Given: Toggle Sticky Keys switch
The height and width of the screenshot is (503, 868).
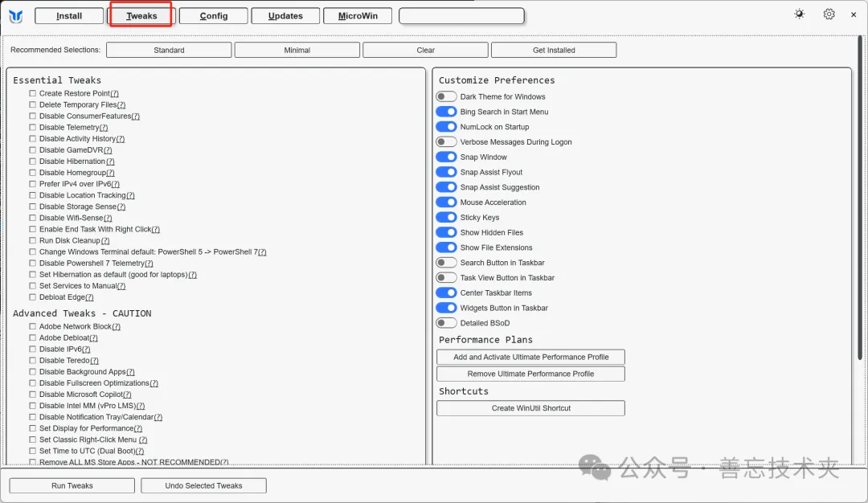Looking at the screenshot, I should pos(446,218).
